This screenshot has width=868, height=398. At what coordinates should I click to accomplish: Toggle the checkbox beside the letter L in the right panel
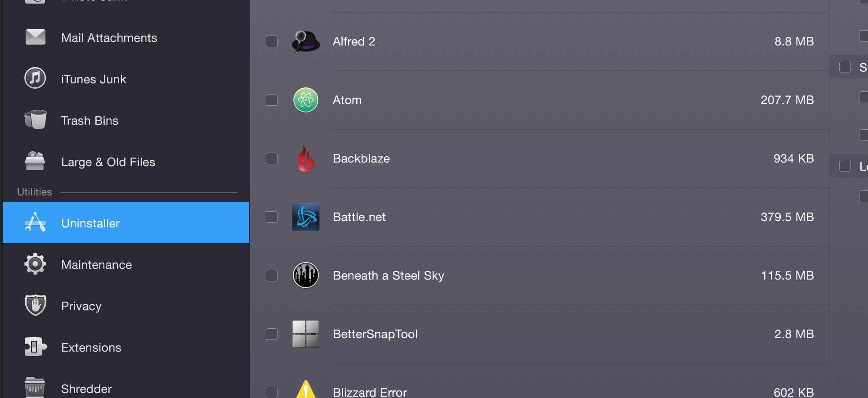(x=845, y=166)
